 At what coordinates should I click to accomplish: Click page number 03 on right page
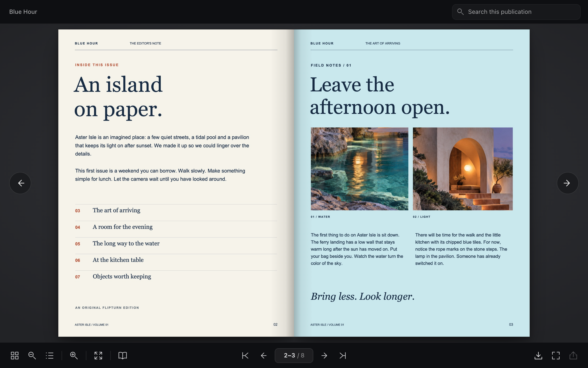(511, 325)
